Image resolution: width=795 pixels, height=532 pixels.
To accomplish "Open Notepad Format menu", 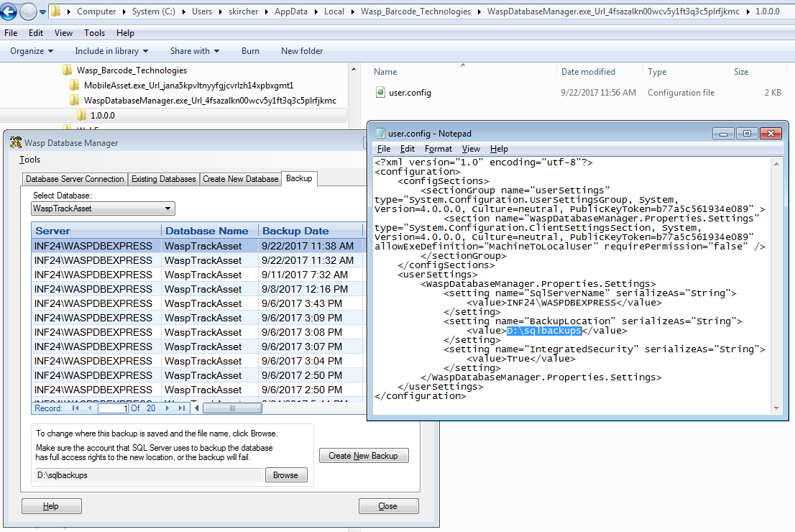I will (x=438, y=149).
